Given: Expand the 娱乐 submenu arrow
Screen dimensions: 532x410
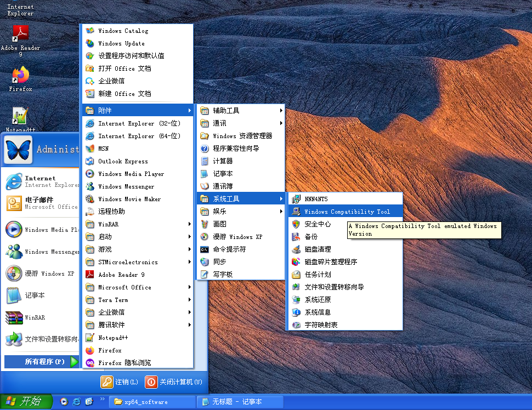Looking at the screenshot, I should pos(281,212).
